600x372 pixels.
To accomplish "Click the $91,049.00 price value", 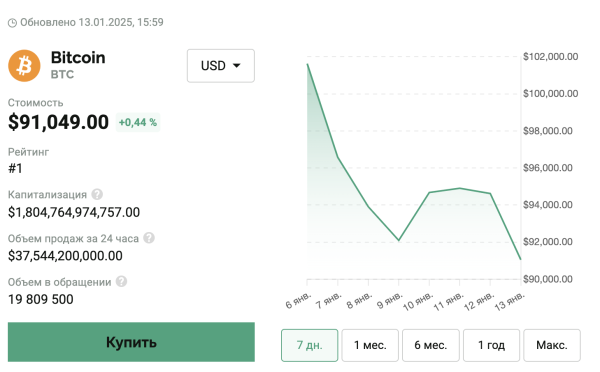I will click(59, 122).
